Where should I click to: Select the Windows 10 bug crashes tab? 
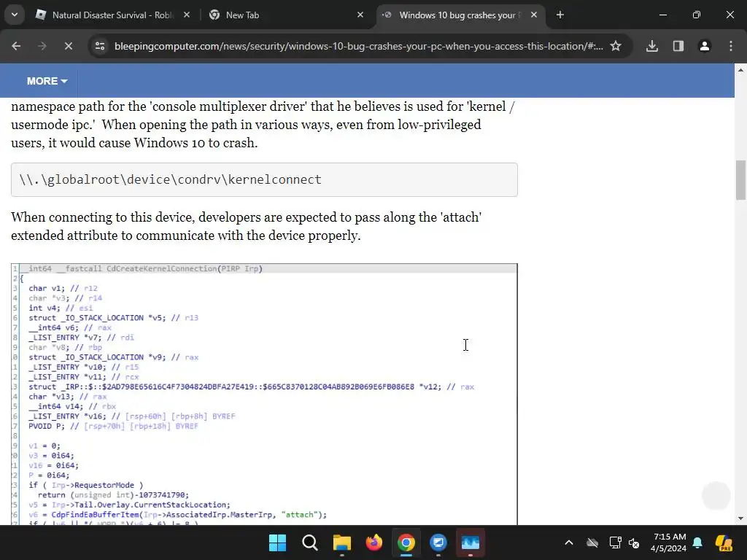460,15
